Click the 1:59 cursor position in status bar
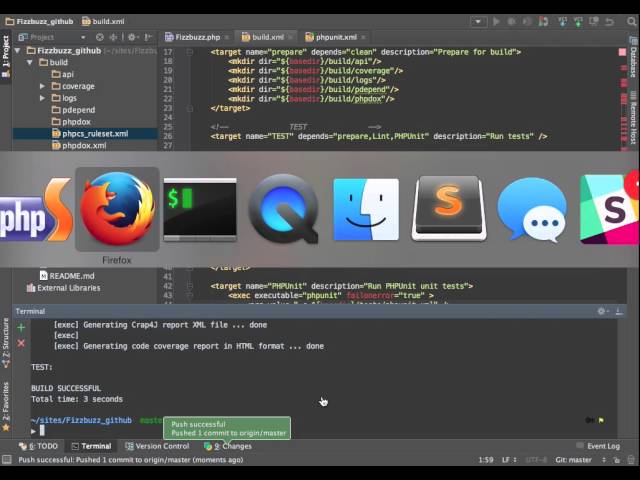The height and width of the screenshot is (480, 640). (x=486, y=460)
